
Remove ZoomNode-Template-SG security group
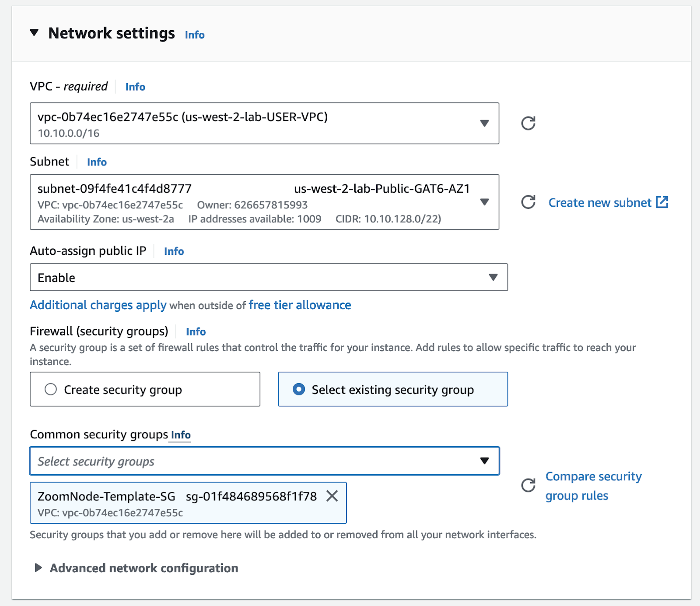click(x=332, y=496)
